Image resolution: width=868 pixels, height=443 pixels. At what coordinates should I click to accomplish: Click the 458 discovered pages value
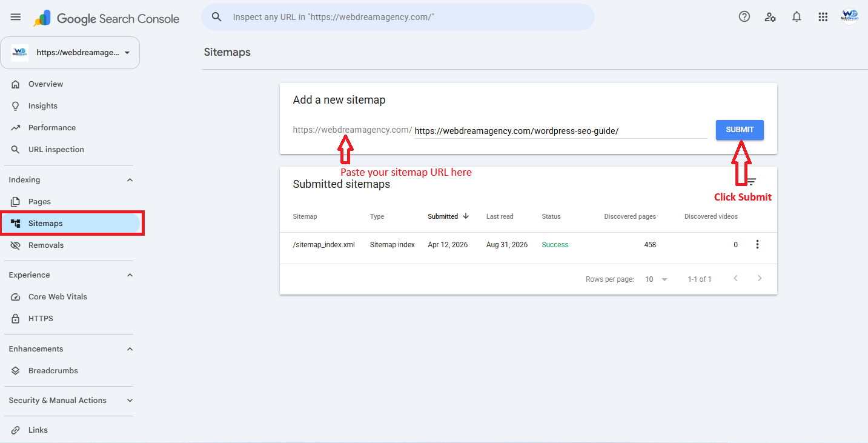(x=650, y=245)
